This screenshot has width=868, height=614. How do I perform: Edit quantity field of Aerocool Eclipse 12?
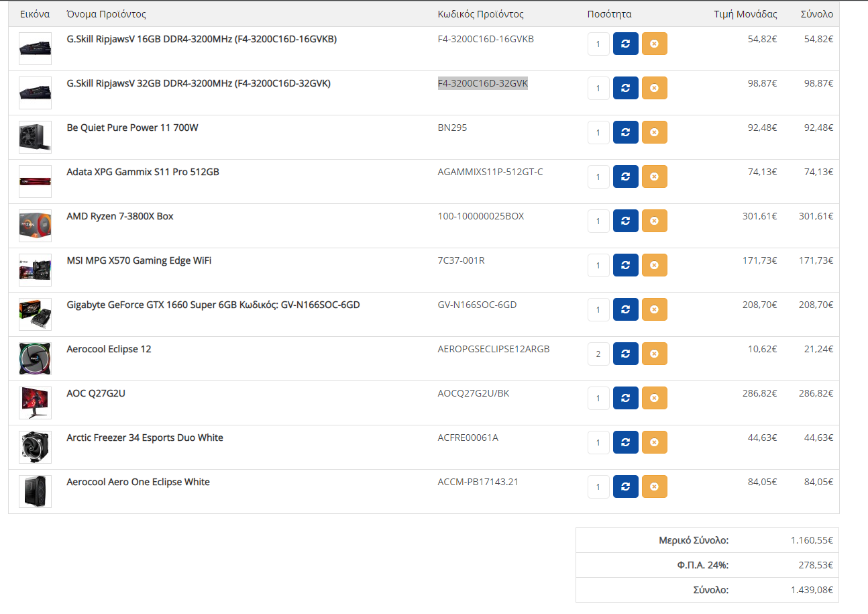(598, 354)
